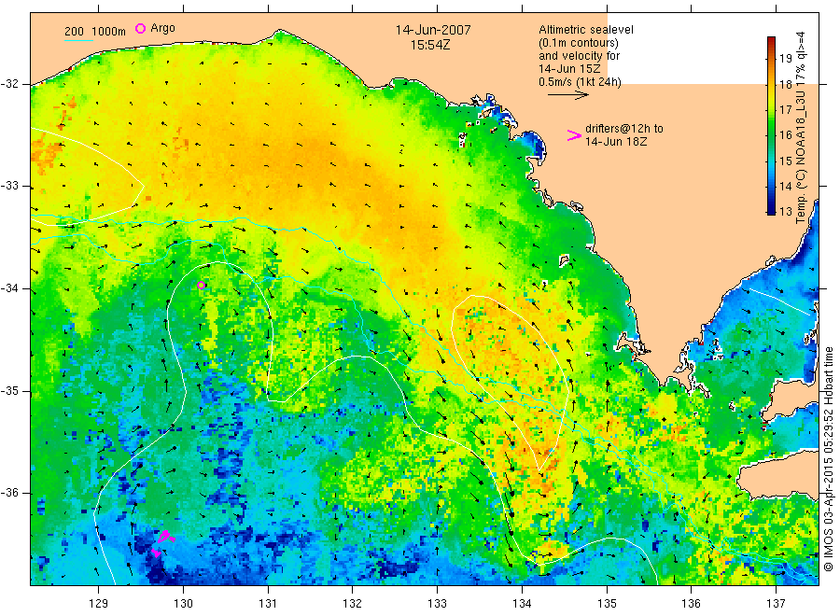Click the IMOS copyright timestamp text
Viewport: 840px width, 616px height.
coord(828,459)
